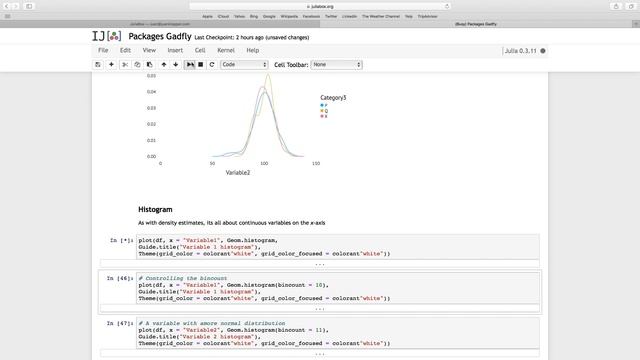Open the Help menu

253,50
